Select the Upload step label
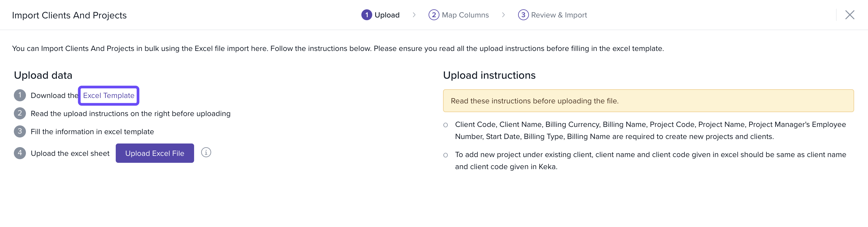 [387, 15]
